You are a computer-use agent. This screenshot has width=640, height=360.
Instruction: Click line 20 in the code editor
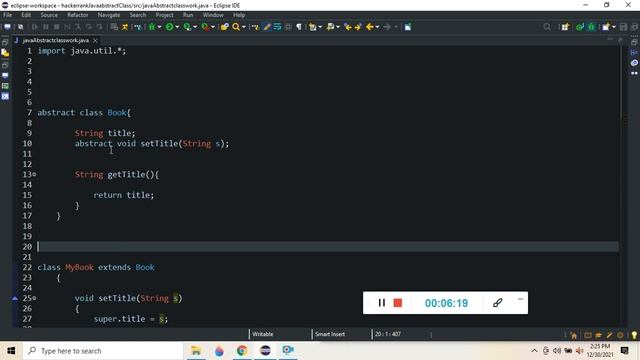[328, 247]
